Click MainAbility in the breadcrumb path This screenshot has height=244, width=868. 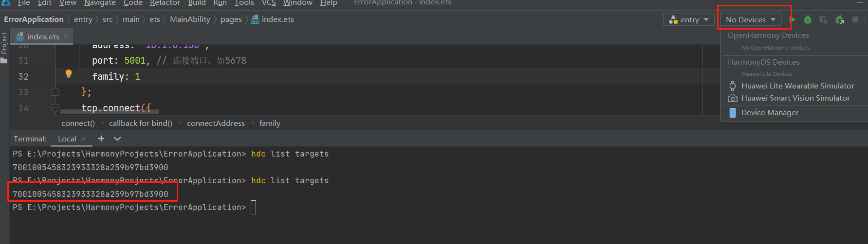coord(190,19)
